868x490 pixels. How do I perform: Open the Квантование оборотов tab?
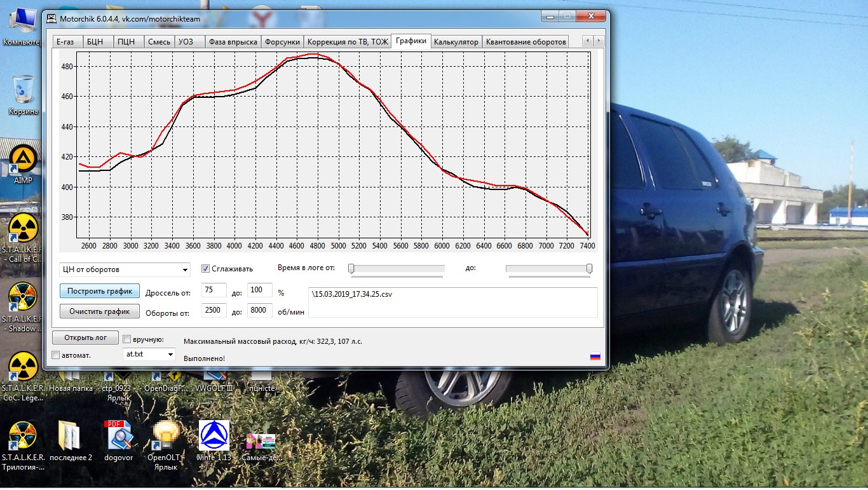point(526,42)
